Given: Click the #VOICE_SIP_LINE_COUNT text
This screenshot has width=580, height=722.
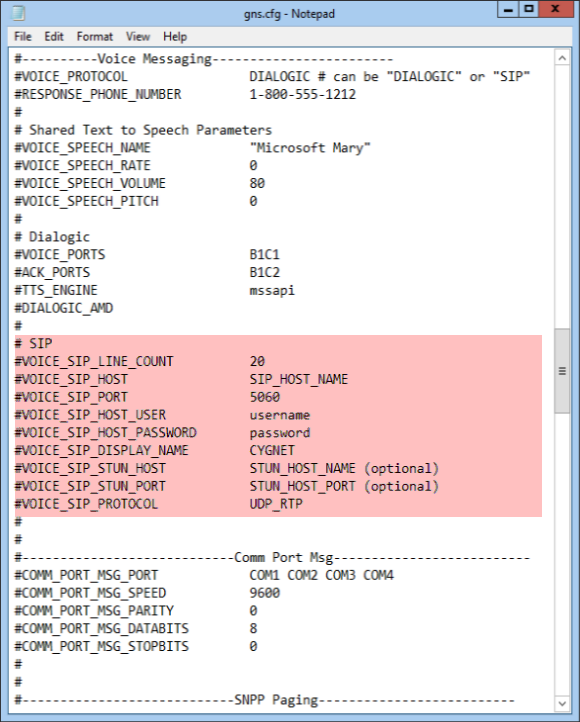Looking at the screenshot, I should (x=94, y=361).
